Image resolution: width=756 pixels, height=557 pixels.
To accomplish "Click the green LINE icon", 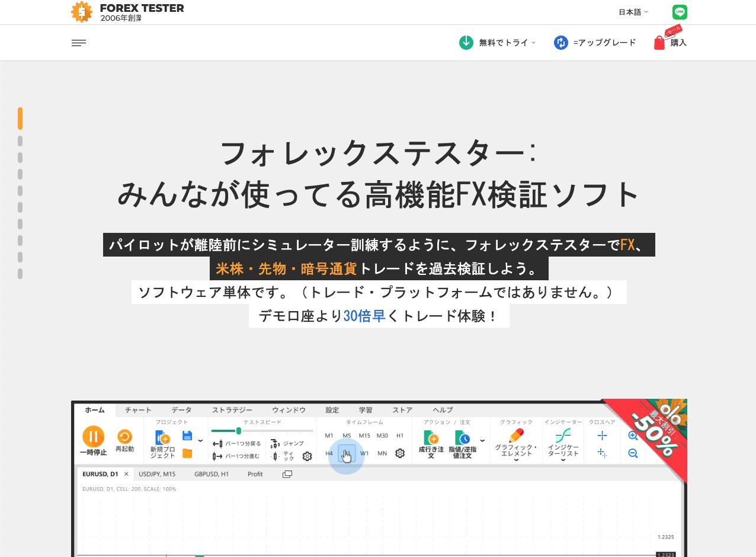I will point(680,12).
